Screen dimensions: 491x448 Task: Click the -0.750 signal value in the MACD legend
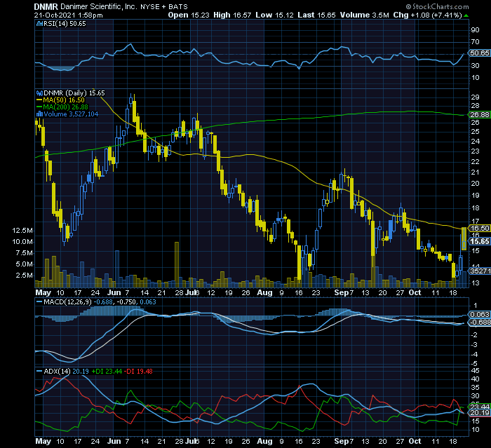pos(127,302)
